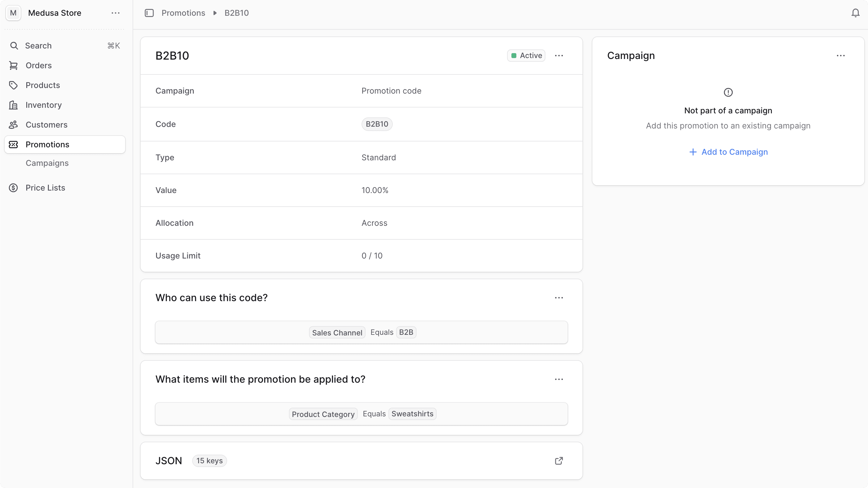Go to Campaigns in sidebar

pyautogui.click(x=47, y=163)
